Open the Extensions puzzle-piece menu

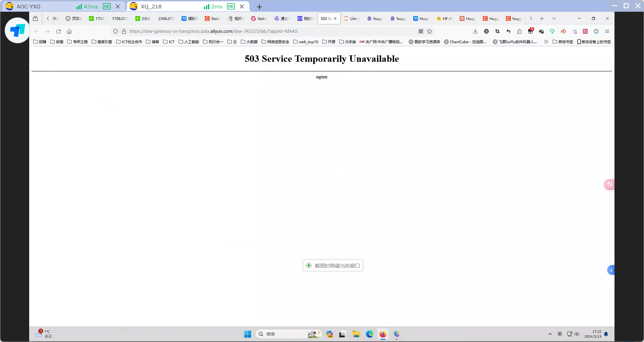[519, 31]
